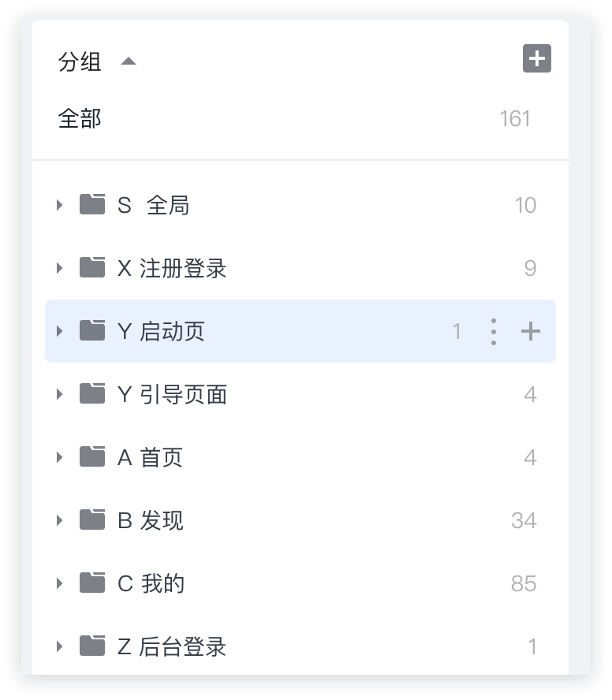Expand the S 全局 folder arrow
This screenshot has height=700, width=612.
(x=59, y=205)
